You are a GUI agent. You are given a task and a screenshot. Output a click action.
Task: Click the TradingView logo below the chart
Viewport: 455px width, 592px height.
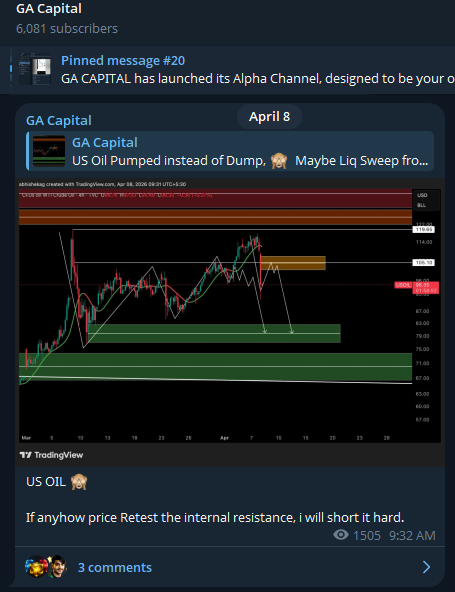pos(51,455)
